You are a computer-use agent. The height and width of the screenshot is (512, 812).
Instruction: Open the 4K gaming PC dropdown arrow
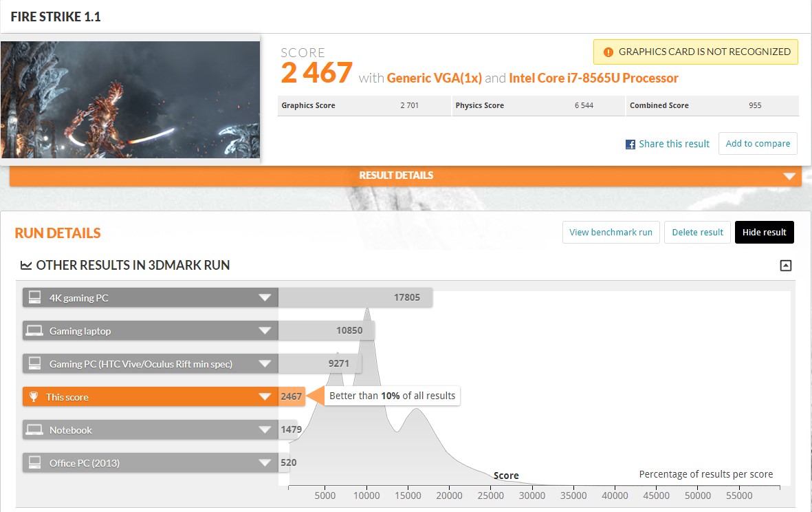pos(265,298)
